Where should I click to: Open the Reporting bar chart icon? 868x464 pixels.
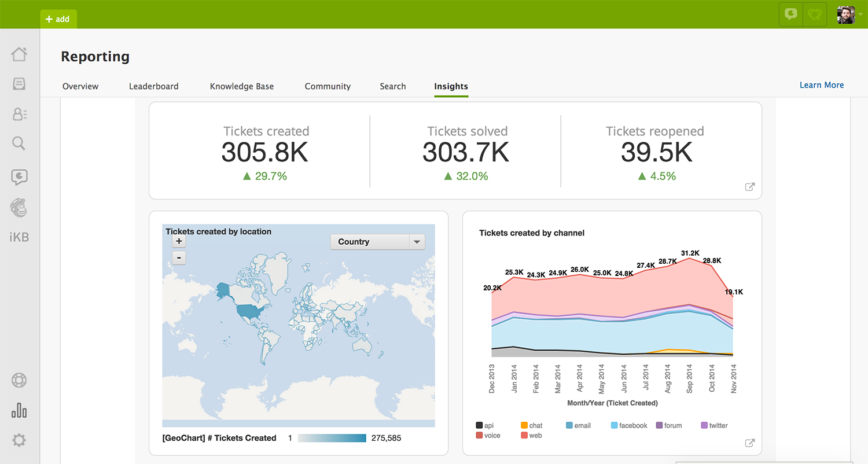[19, 411]
